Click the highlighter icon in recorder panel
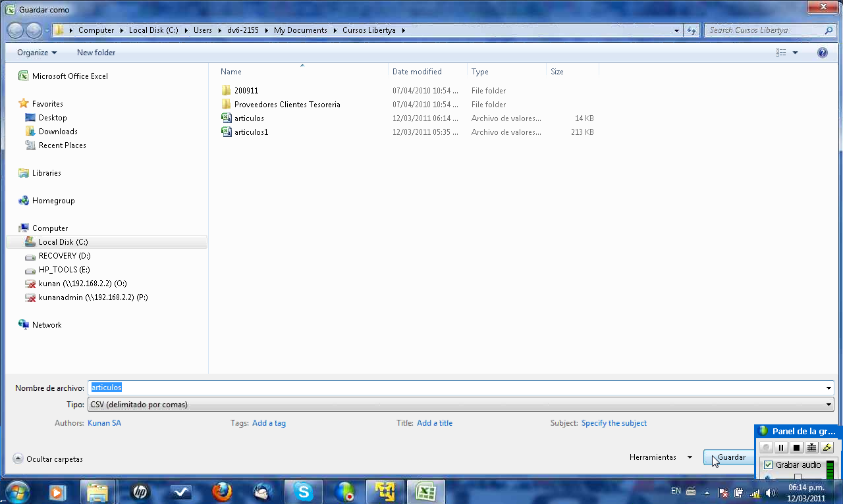Screen dimensions: 843x504 pos(828,448)
